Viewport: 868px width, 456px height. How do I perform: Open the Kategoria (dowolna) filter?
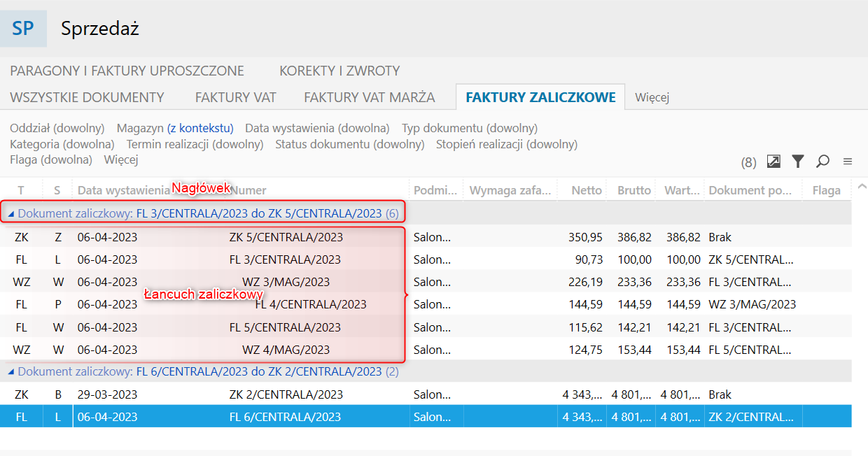click(62, 144)
